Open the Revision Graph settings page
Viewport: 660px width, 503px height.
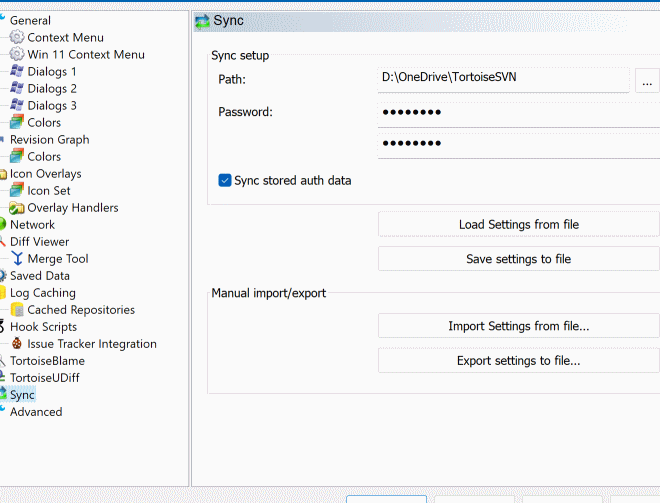click(49, 139)
